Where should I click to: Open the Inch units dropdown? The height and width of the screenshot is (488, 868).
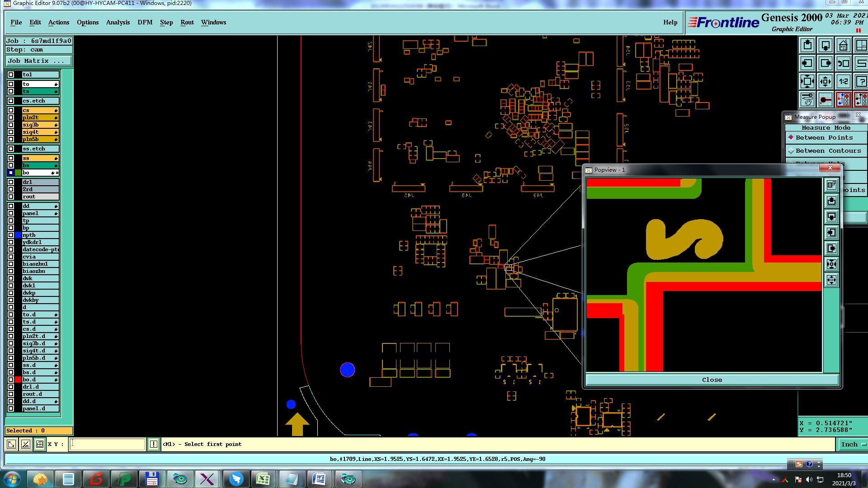pyautogui.click(x=854, y=445)
